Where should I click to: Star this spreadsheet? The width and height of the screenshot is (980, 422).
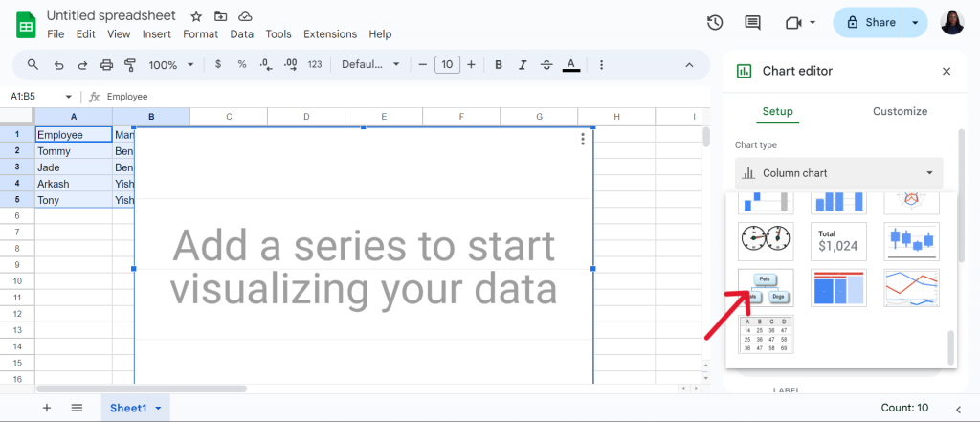pos(196,16)
